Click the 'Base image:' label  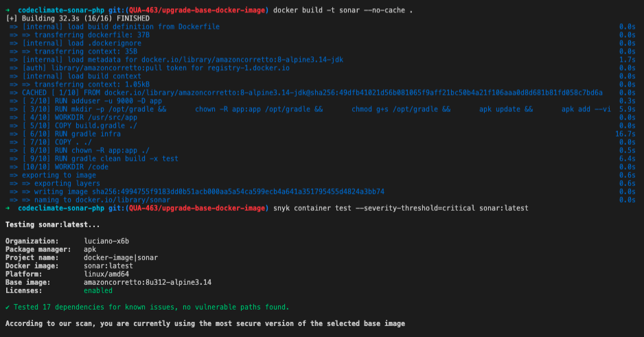click(x=28, y=282)
